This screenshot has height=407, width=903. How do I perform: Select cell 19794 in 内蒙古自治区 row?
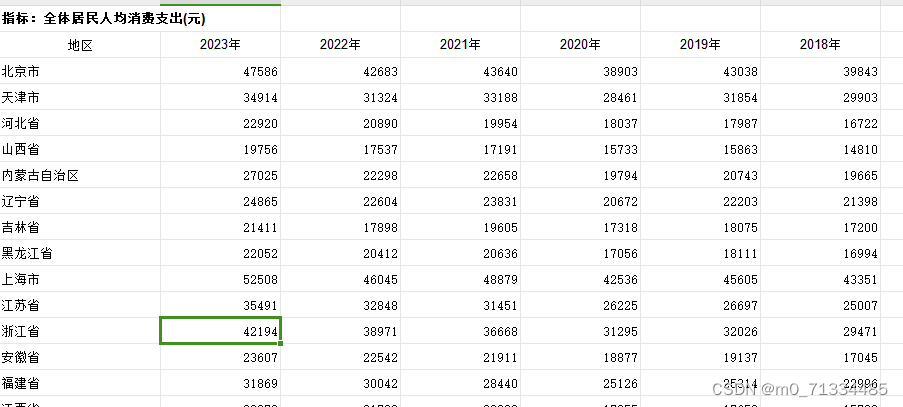pyautogui.click(x=580, y=174)
